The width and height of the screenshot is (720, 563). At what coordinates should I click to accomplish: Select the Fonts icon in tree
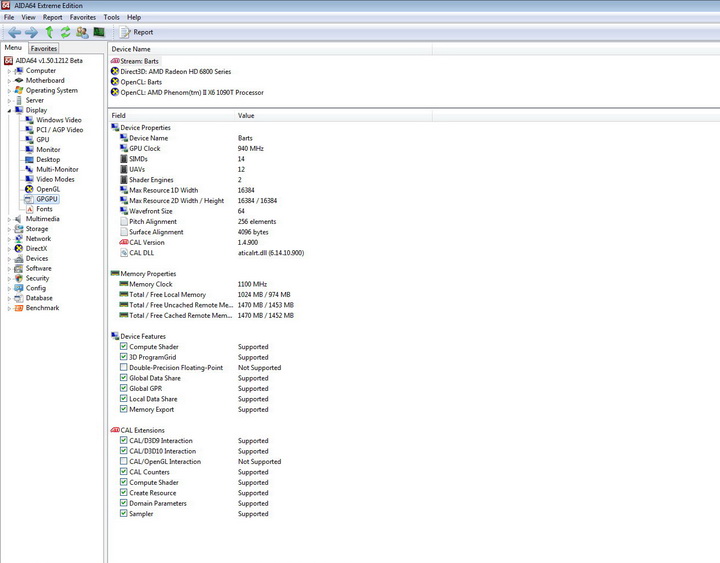pos(29,209)
